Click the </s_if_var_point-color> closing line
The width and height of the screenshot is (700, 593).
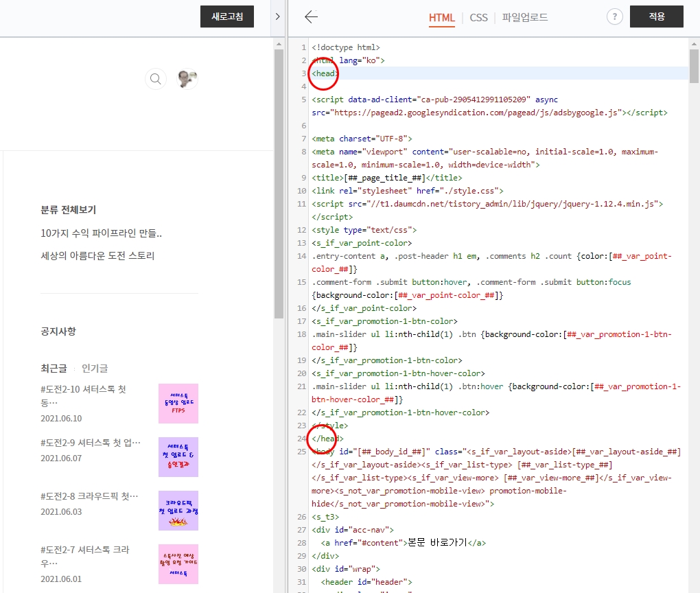coord(364,308)
